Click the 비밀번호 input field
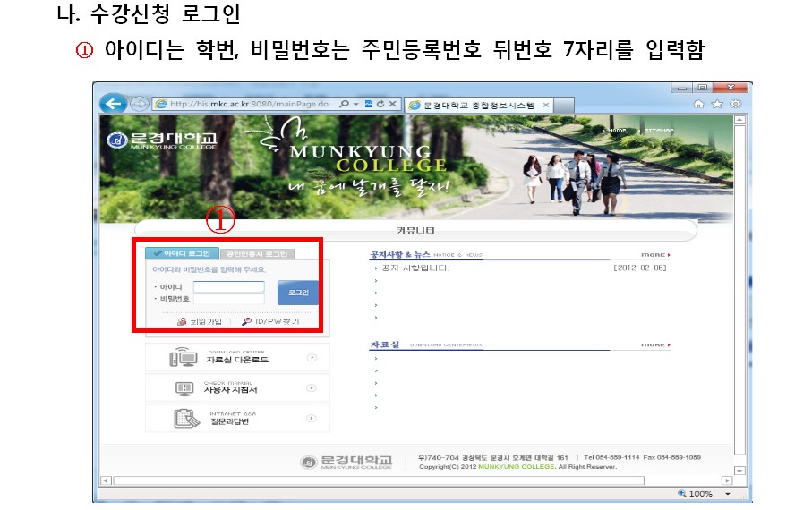 point(229,299)
